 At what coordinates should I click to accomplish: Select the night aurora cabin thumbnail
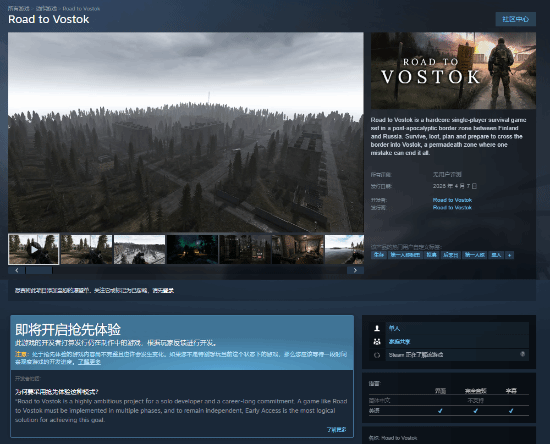point(192,249)
